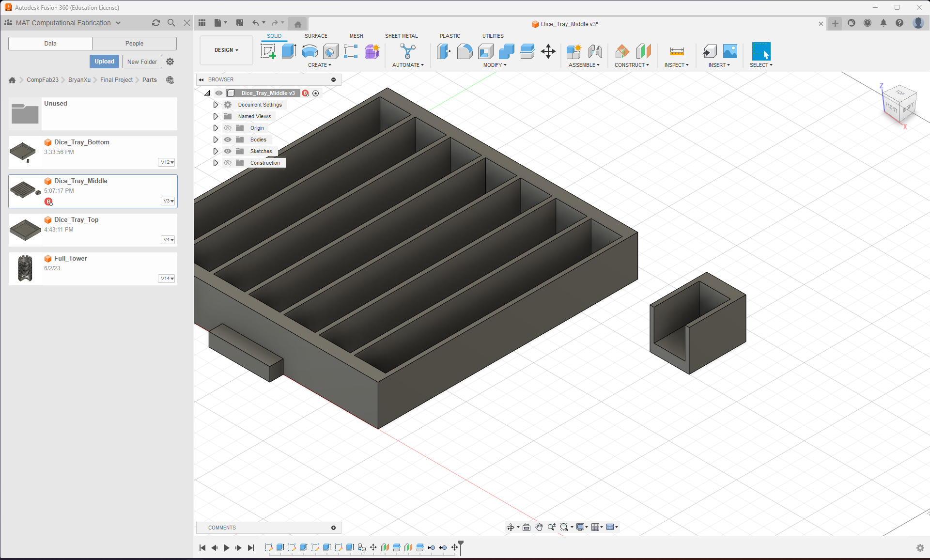Activate the Pan tool in navigation bar
Image resolution: width=930 pixels, height=560 pixels.
(539, 527)
